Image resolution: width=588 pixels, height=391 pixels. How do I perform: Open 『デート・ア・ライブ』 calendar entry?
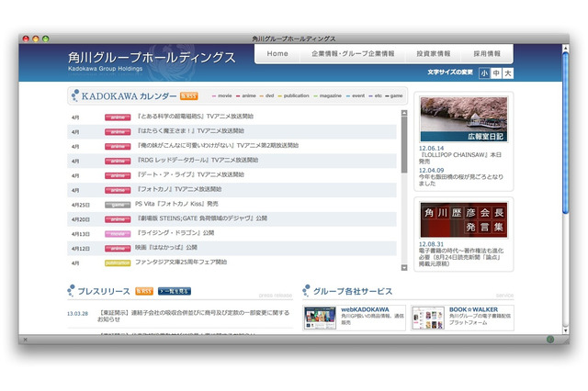tap(190, 175)
